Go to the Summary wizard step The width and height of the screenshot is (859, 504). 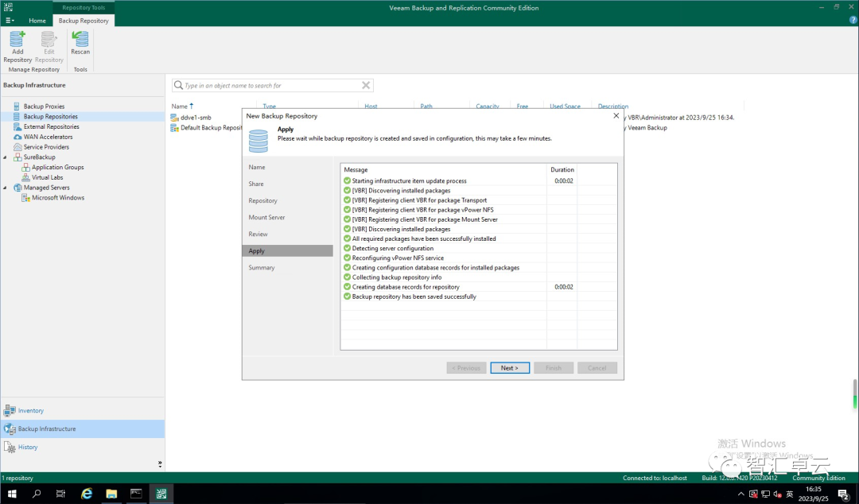(262, 267)
